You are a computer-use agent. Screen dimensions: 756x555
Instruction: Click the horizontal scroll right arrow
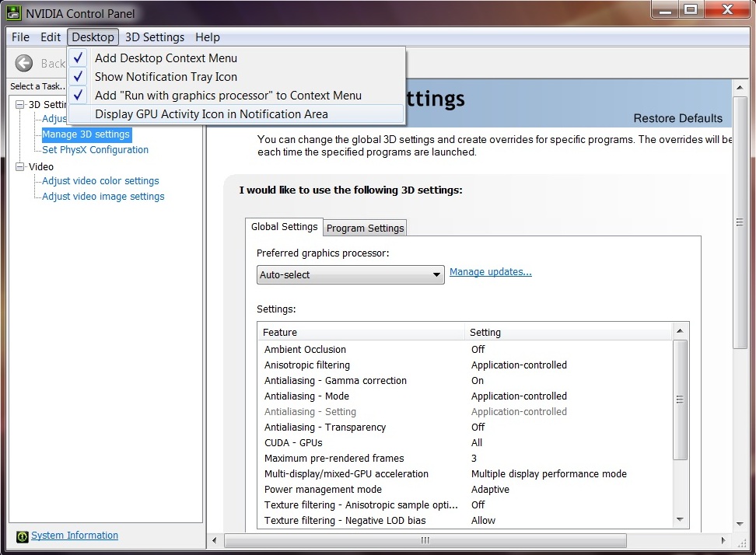(x=723, y=540)
